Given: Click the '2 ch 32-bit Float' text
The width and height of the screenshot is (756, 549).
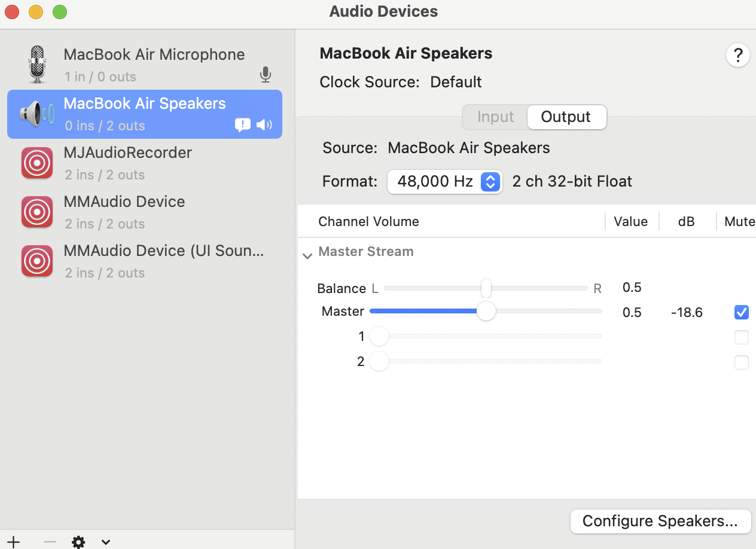Looking at the screenshot, I should [572, 181].
